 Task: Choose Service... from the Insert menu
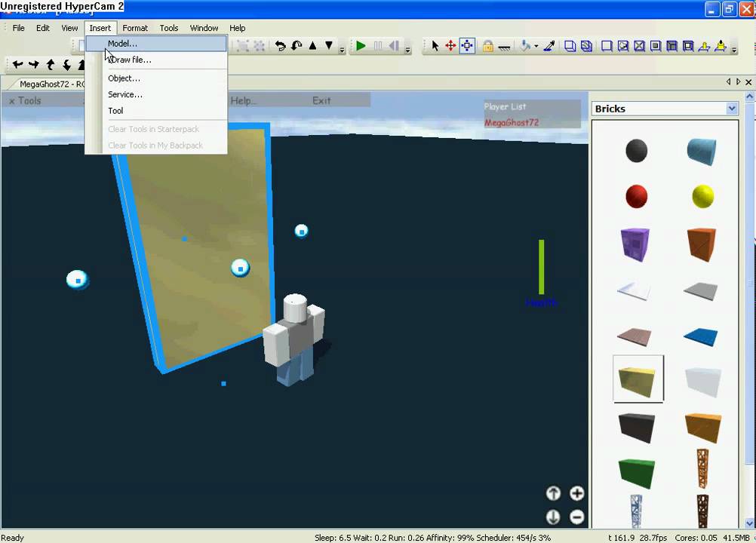pos(156,94)
